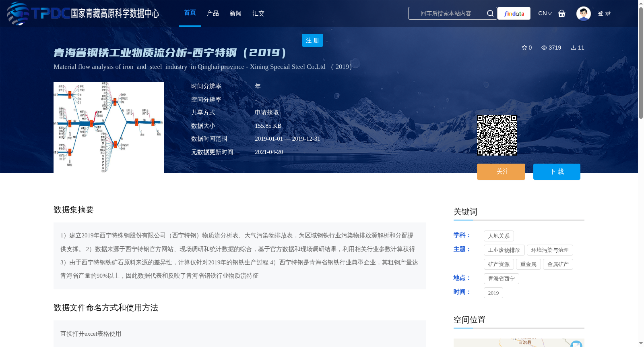Click the date range 2019-01-01 — 2019-12-31
The width and height of the screenshot is (644, 347).
287,139
